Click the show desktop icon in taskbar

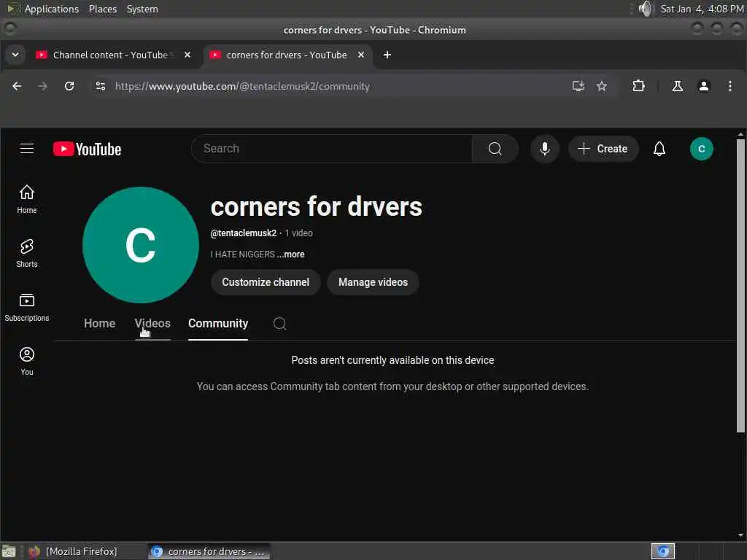(9, 551)
